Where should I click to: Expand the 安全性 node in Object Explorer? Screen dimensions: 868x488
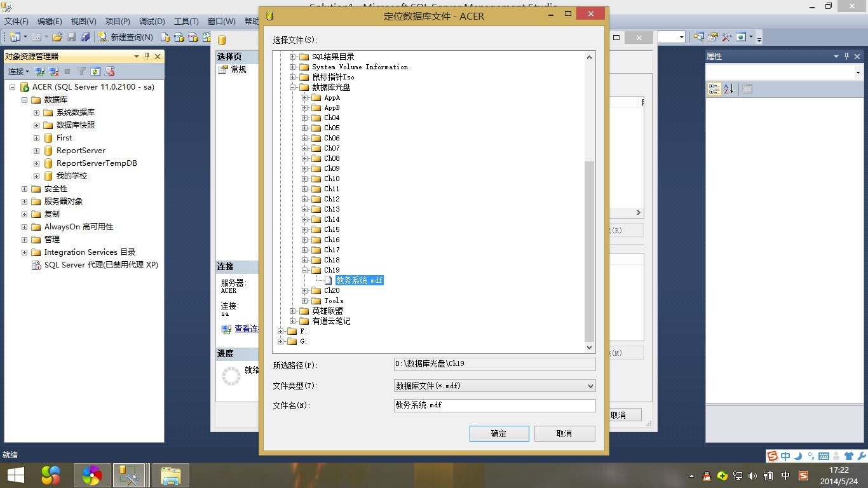(x=25, y=189)
